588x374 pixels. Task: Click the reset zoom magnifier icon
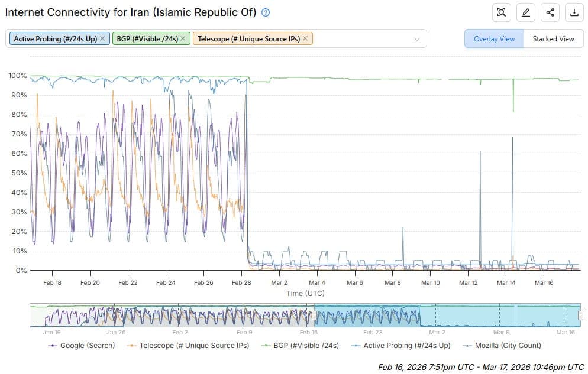point(502,12)
